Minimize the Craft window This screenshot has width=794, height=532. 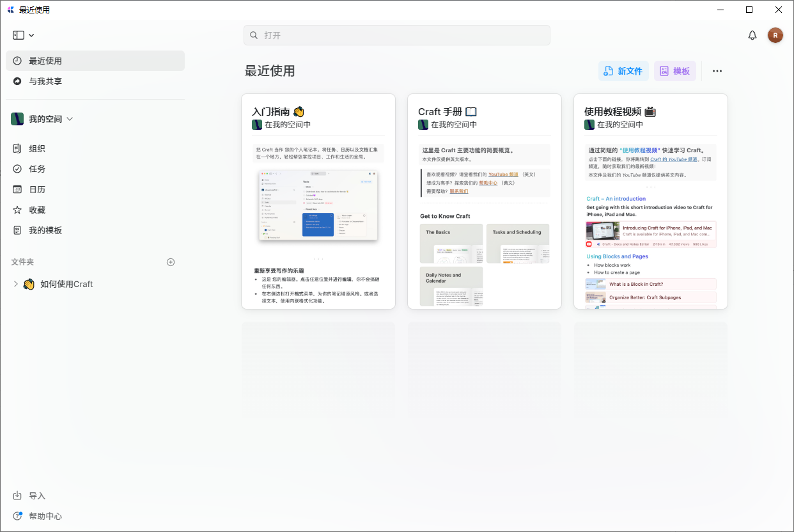click(x=720, y=10)
